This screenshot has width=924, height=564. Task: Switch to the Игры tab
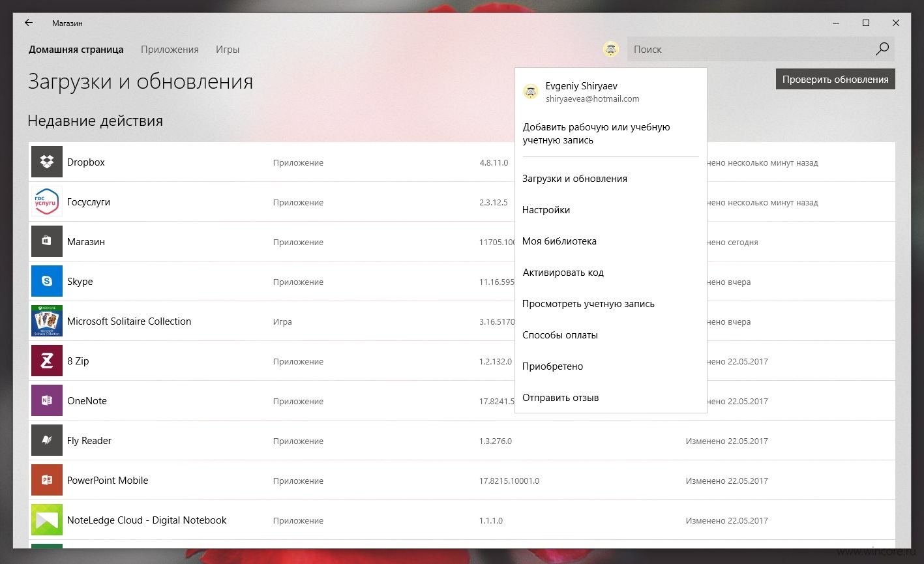[x=228, y=50]
